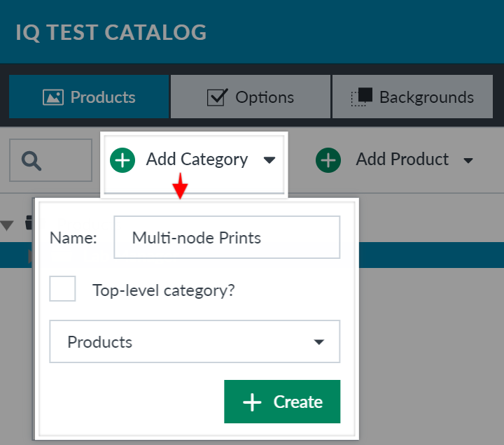Expand the Add Product dropdown arrow

click(x=468, y=160)
